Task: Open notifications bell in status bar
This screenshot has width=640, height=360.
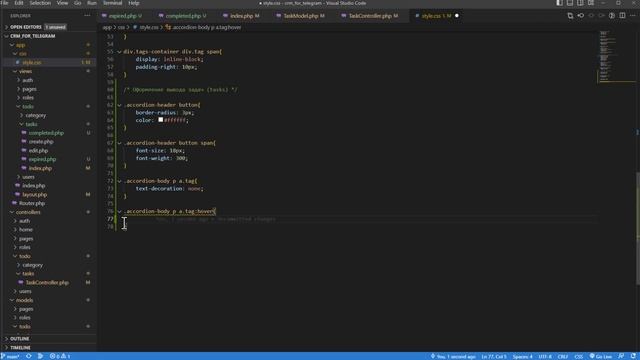Action: (x=633, y=356)
